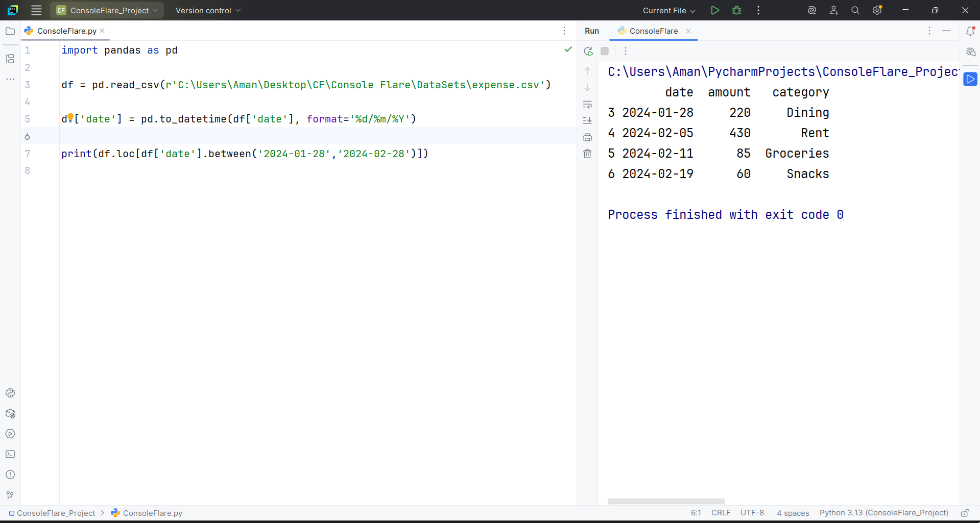This screenshot has width=980, height=523.
Task: Expand the Current File run configuration dropdown
Action: click(669, 10)
